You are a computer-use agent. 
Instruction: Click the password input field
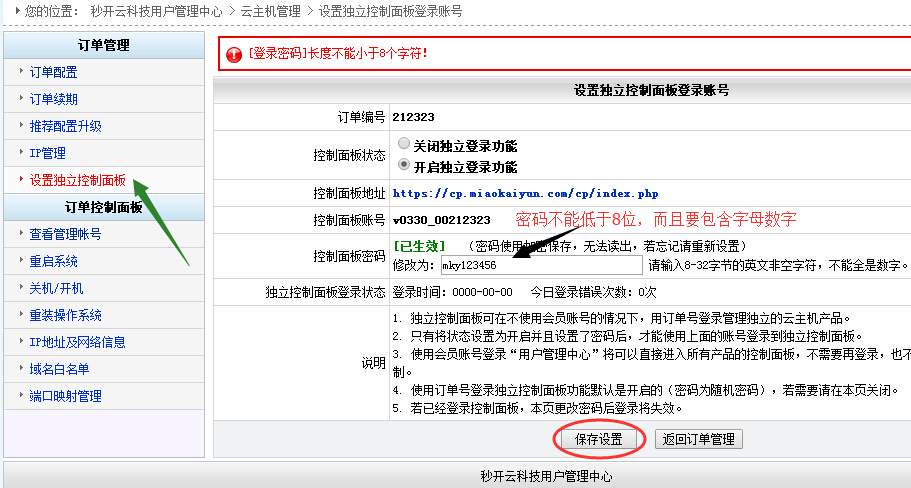click(541, 265)
